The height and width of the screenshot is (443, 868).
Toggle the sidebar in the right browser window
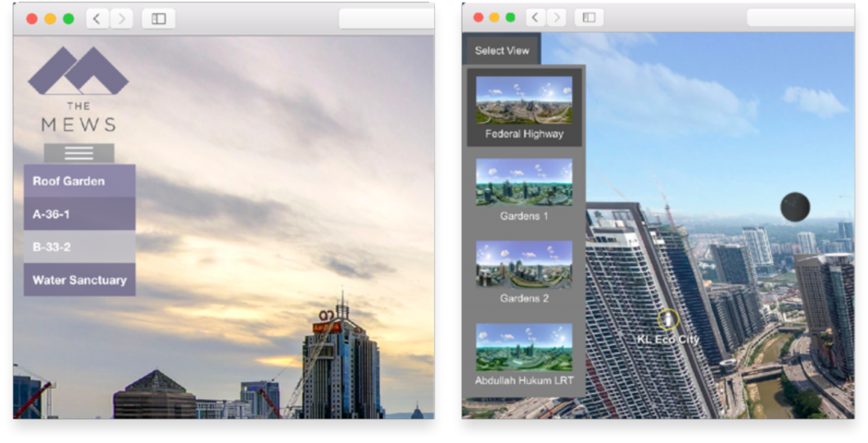(x=588, y=17)
